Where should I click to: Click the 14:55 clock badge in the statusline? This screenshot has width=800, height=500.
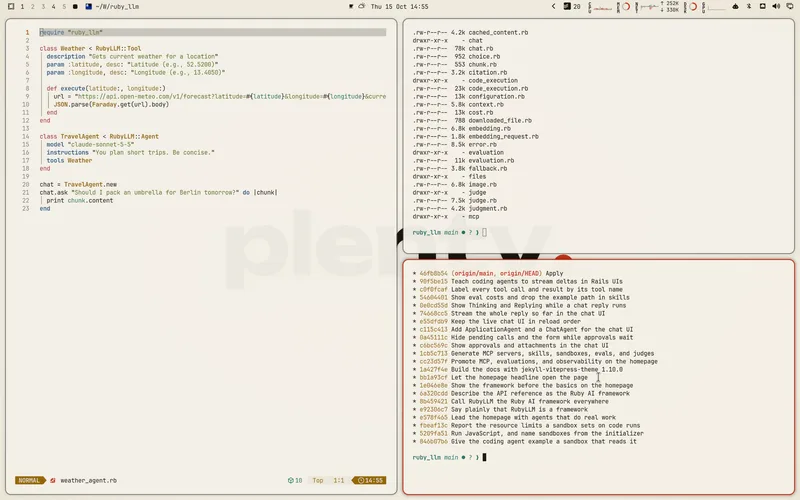point(369,480)
